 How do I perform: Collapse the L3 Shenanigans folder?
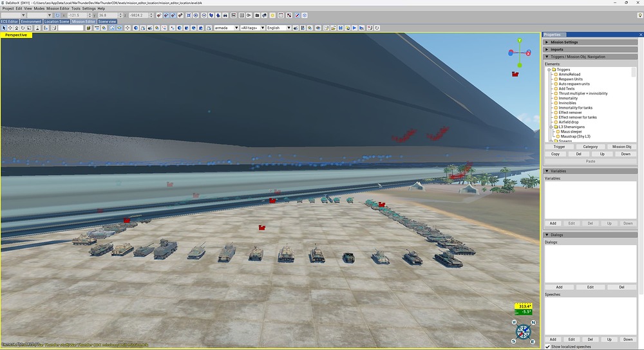pyautogui.click(x=551, y=127)
